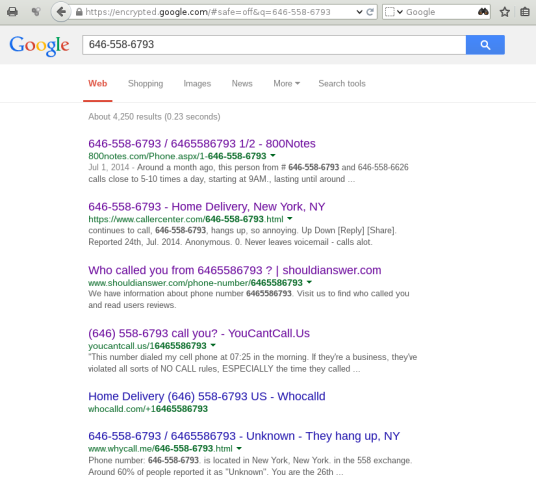Click the binoculars search icon
This screenshot has width=536, height=486.
pyautogui.click(x=483, y=12)
